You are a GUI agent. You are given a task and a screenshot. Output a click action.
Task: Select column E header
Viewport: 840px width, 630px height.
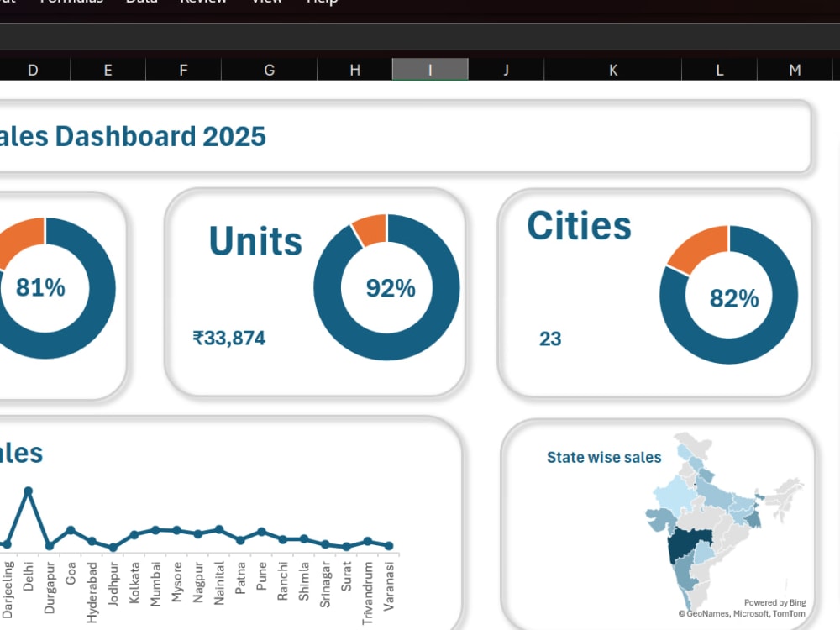108,70
